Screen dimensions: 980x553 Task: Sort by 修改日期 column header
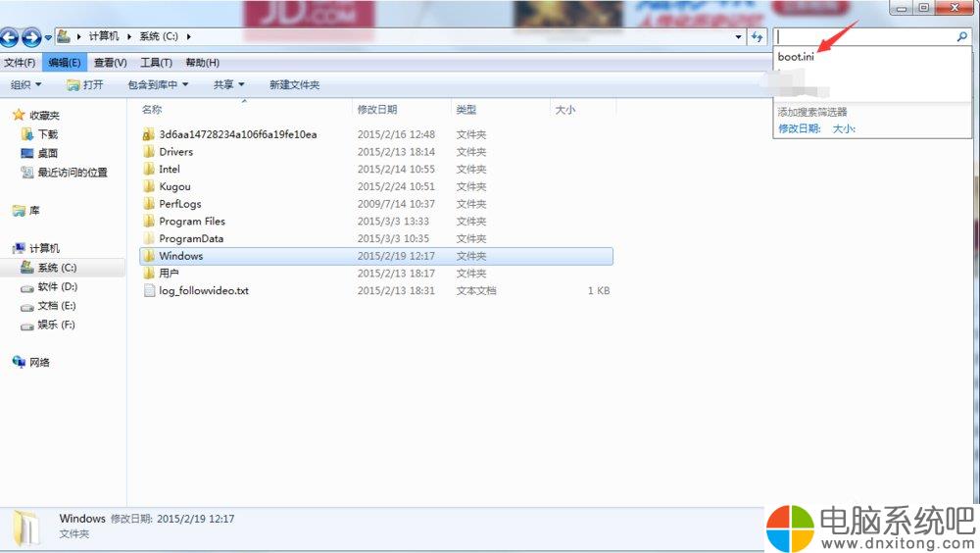coord(377,110)
